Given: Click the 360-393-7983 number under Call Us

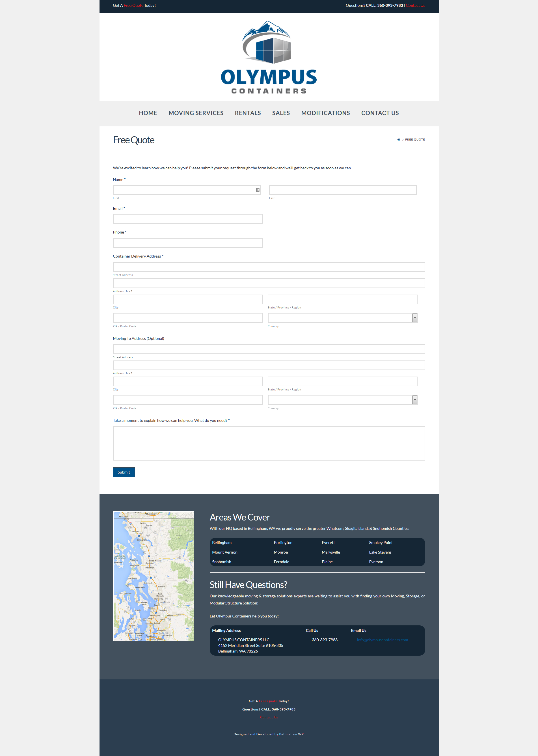Looking at the screenshot, I should point(325,640).
